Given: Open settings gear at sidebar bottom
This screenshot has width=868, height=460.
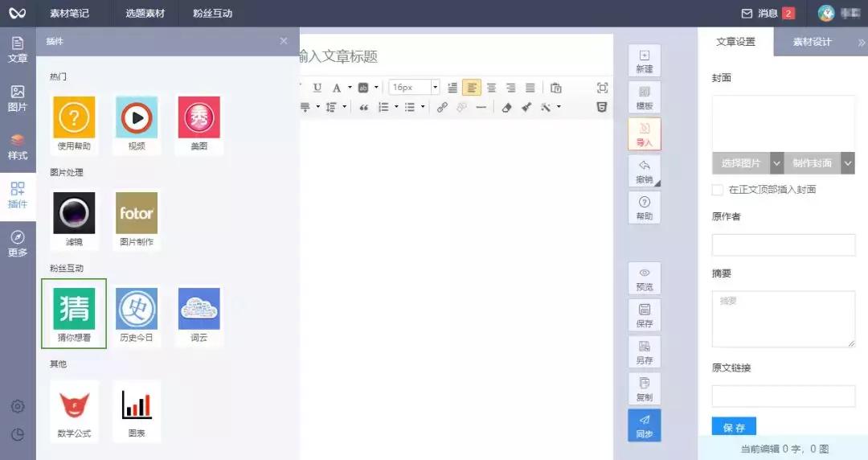Looking at the screenshot, I should 18,406.
